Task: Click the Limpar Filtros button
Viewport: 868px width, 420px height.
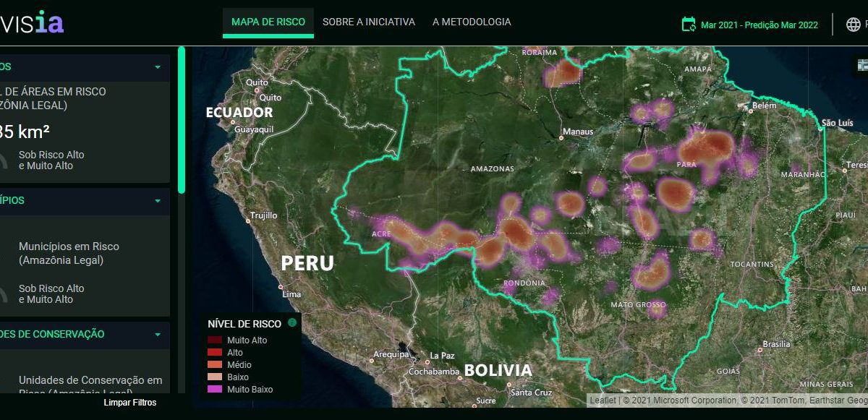Action: coord(129,403)
